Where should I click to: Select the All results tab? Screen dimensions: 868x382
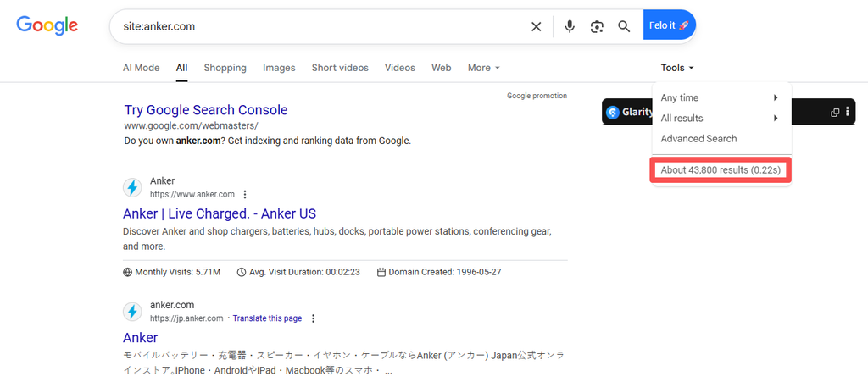point(181,68)
